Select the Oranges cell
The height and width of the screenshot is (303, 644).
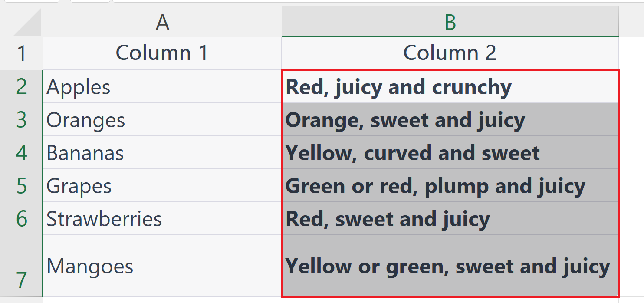click(162, 120)
